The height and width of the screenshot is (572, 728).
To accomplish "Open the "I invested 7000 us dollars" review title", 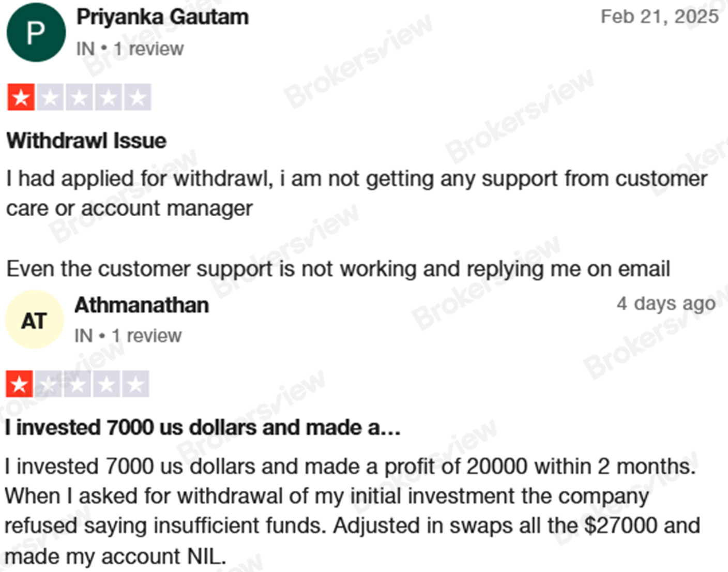I will coord(202,428).
